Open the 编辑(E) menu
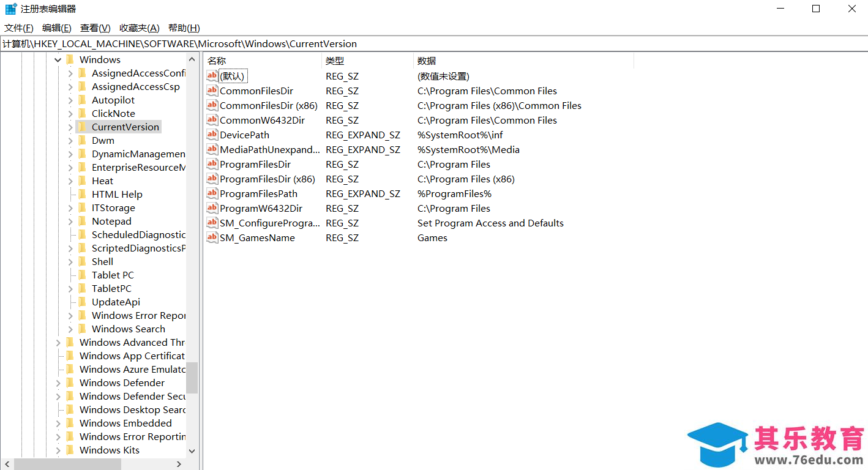The height and width of the screenshot is (470, 868). click(57, 28)
